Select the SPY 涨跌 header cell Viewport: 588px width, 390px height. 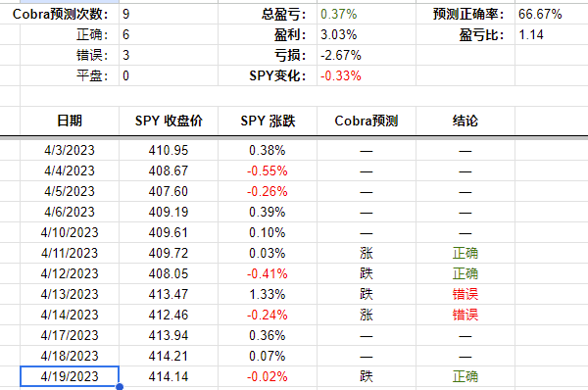click(x=268, y=121)
